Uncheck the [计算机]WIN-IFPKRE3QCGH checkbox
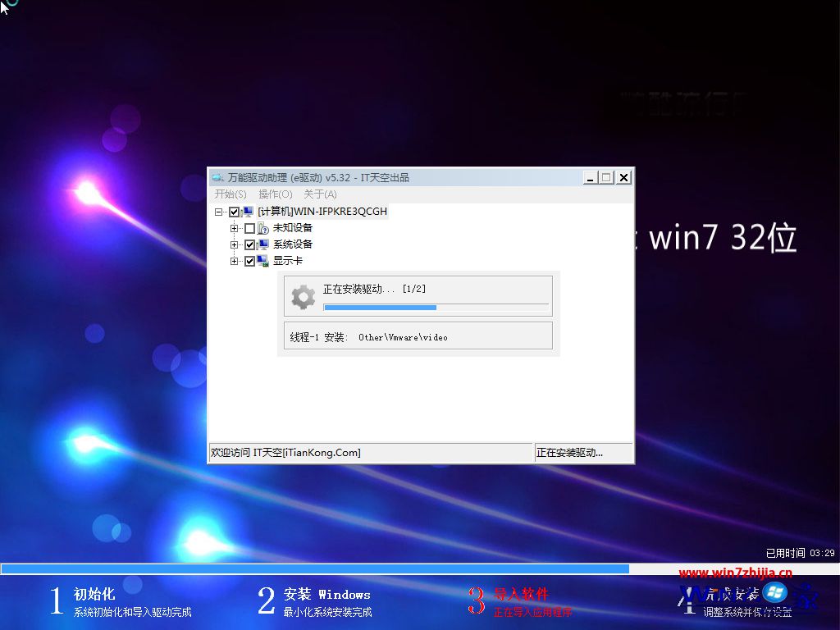 coord(234,212)
